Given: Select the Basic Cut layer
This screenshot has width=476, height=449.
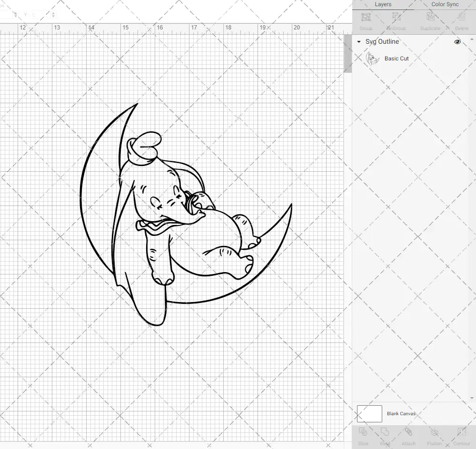Looking at the screenshot, I should [396, 59].
